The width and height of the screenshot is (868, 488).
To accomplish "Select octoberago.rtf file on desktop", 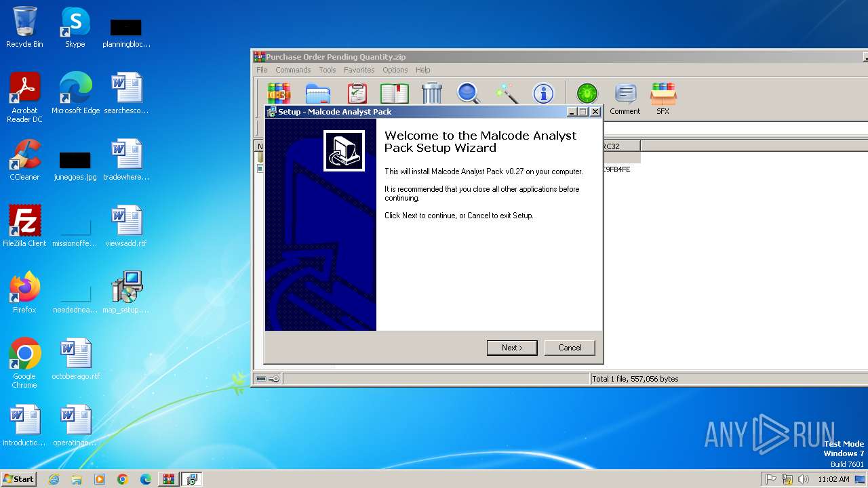I will 75,359.
